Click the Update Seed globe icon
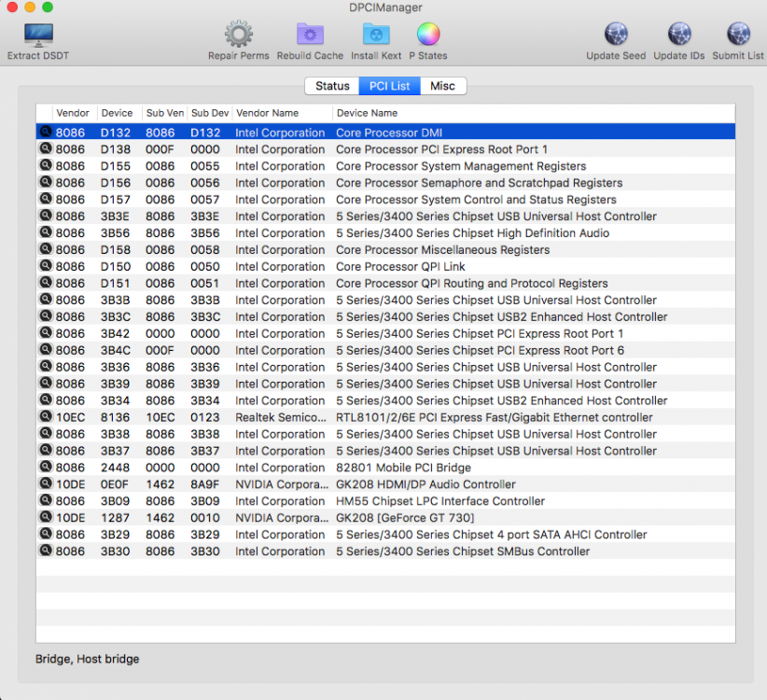This screenshot has width=767, height=700. 616,35
